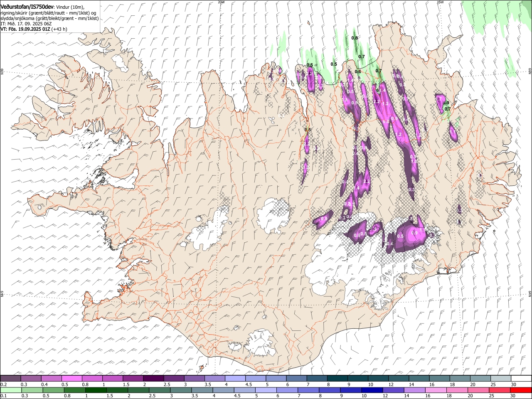The width and height of the screenshot is (532, 399).
Task: Click the 20W longitude label
Action: point(221,2)
